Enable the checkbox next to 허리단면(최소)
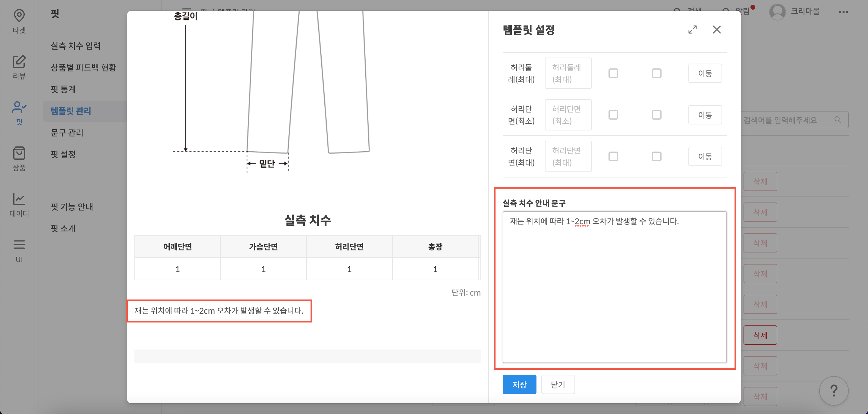 click(x=614, y=114)
